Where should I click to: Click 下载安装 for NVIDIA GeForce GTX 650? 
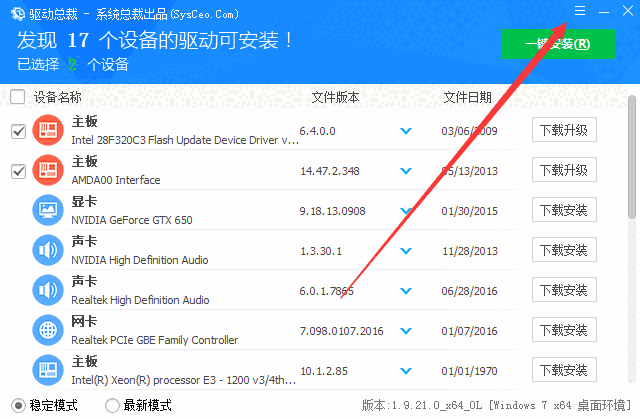(x=564, y=210)
